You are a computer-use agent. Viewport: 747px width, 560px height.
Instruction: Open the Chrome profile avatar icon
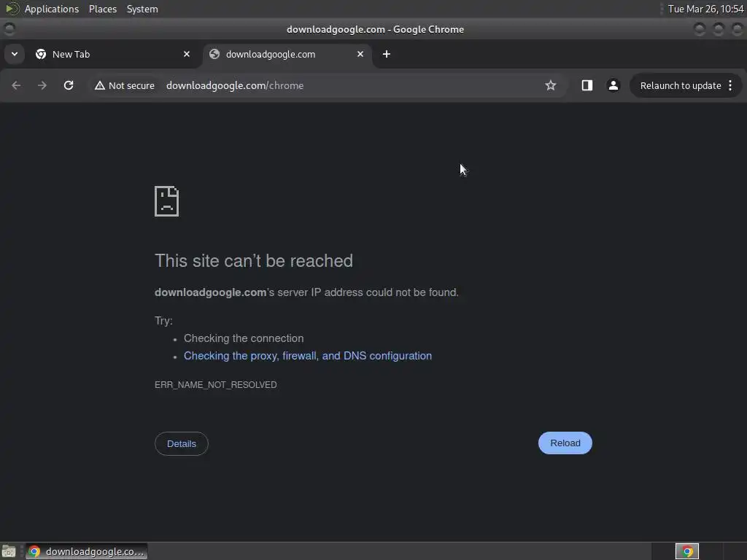[x=613, y=85]
